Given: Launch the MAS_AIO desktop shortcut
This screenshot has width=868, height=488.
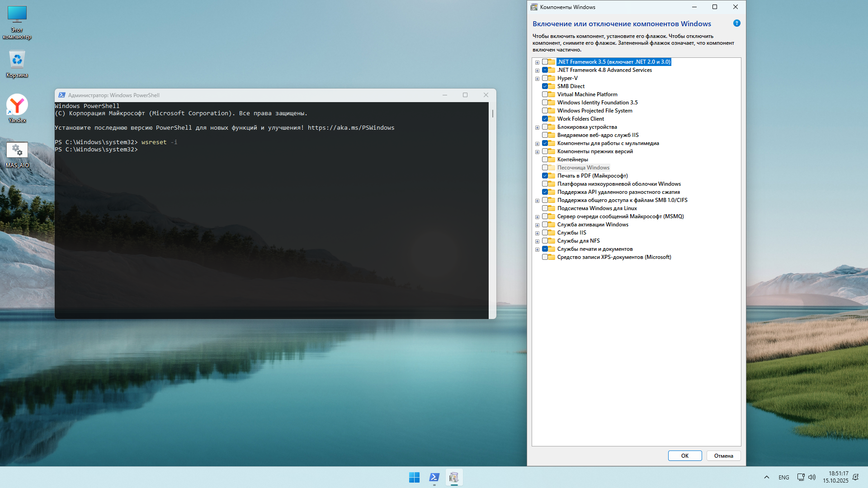Looking at the screenshot, I should pos(17,150).
